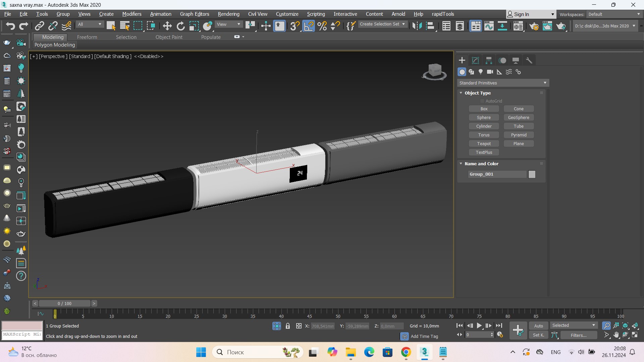This screenshot has width=644, height=362.
Task: Click the Undo arrow in main toolbar
Action: [x=10, y=26]
